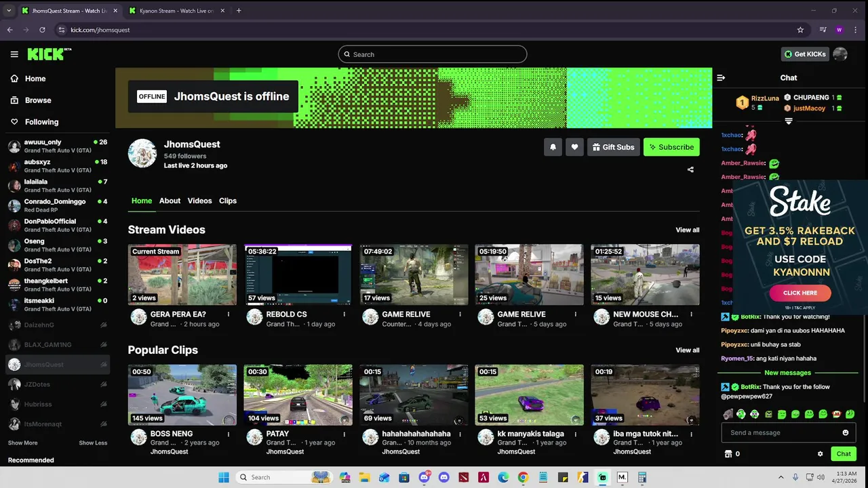Open the Kick shop icon
Viewport: 868px width, 488px height.
728,454
